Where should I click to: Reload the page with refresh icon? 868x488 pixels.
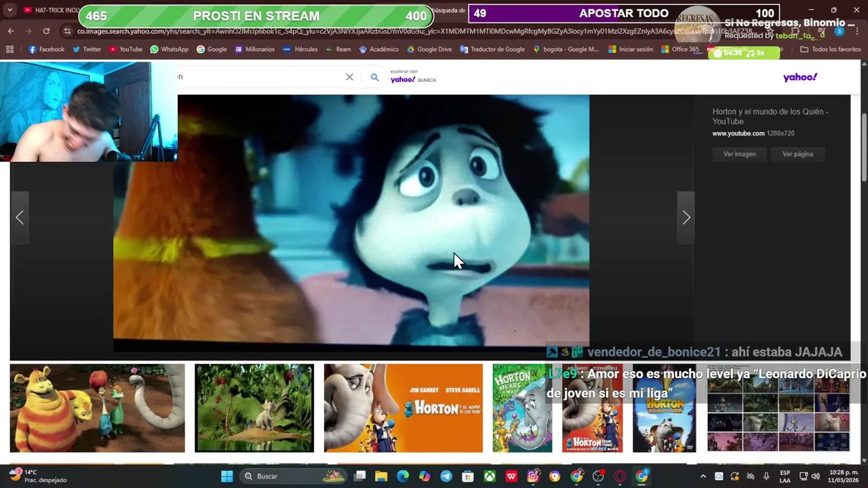(46, 31)
